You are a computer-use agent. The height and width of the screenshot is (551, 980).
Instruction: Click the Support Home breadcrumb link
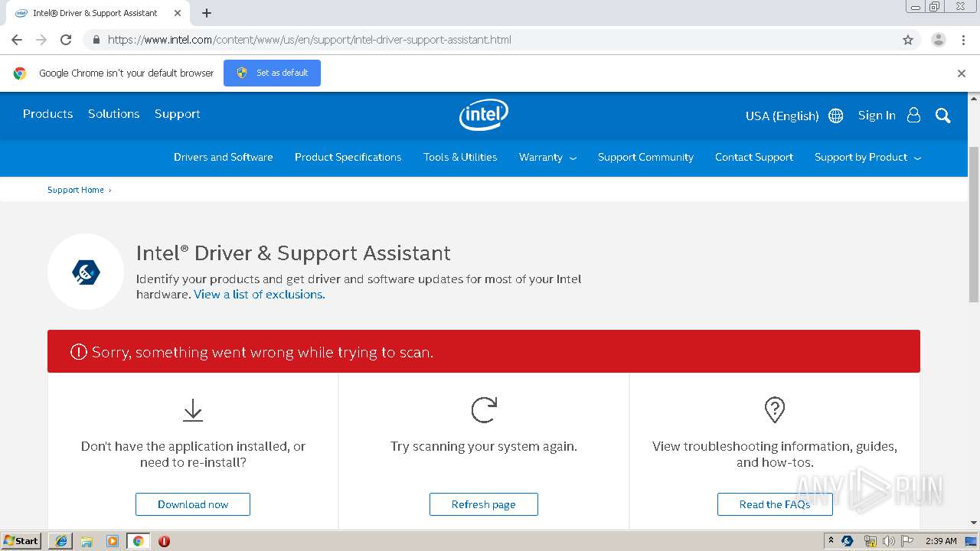coord(76,190)
